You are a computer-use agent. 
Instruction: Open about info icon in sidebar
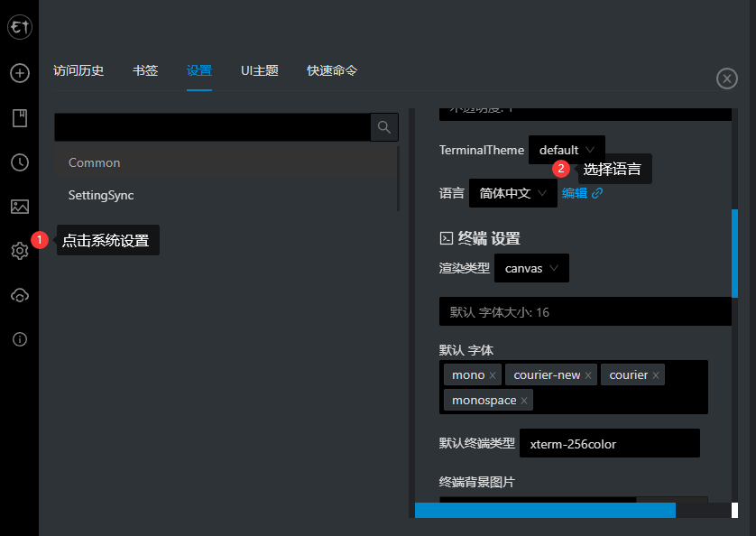20,339
